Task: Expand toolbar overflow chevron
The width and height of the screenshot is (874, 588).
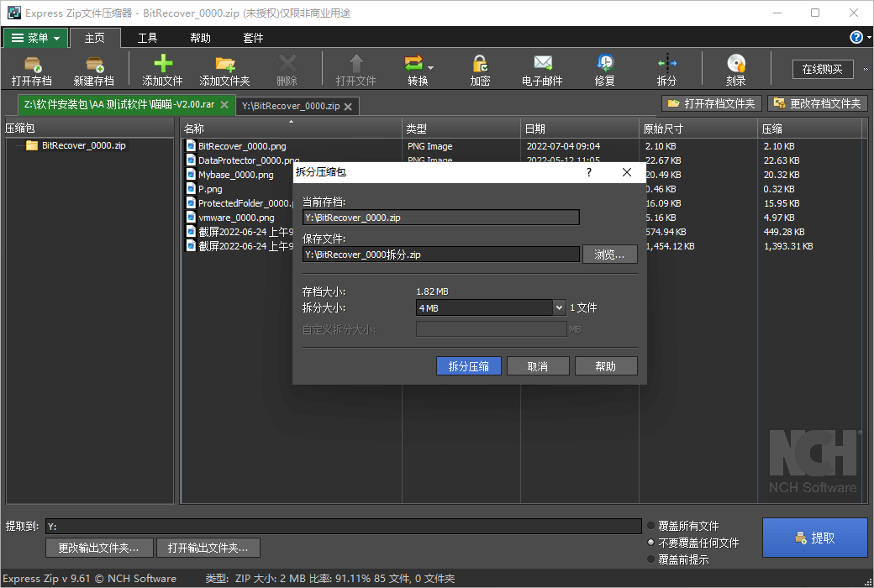Action: click(866, 70)
